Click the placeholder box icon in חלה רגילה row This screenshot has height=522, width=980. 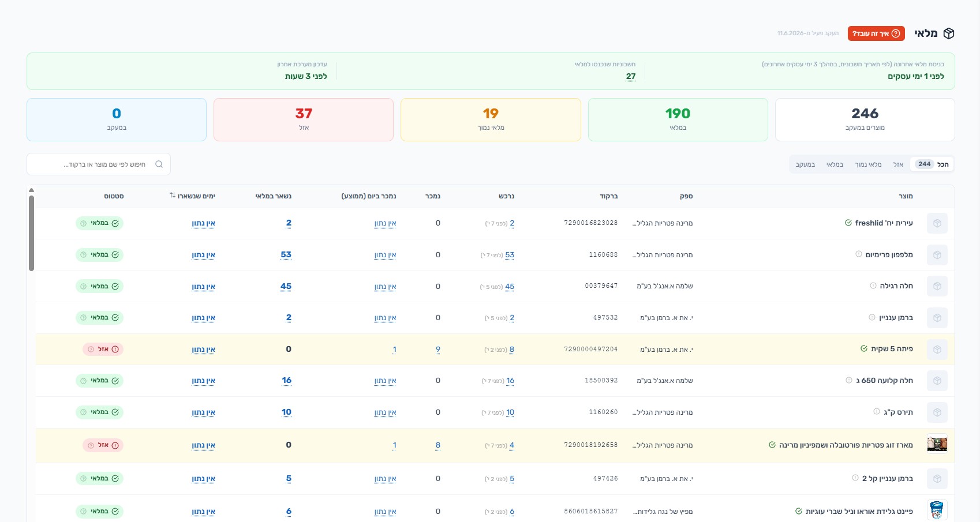tap(937, 286)
